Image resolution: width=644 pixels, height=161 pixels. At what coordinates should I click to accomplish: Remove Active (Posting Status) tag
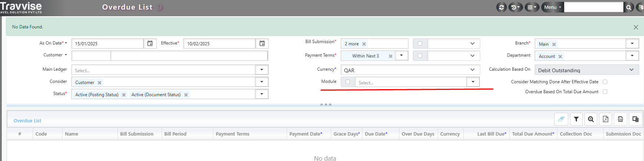124,95
